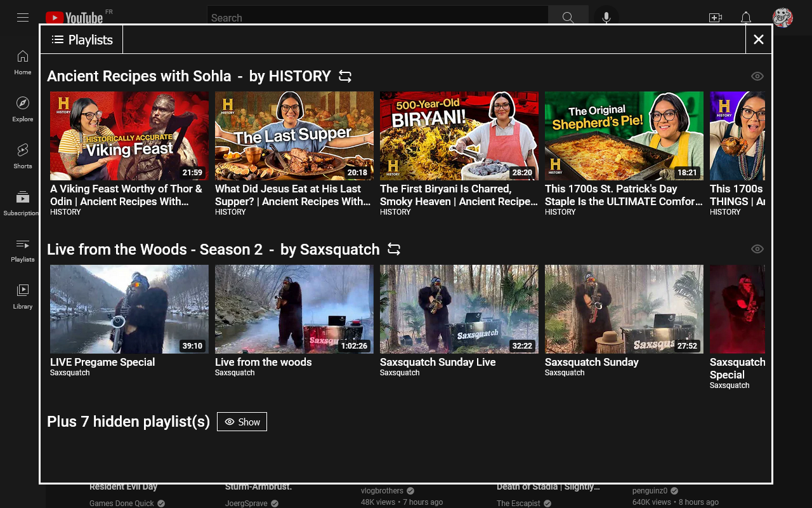Viewport: 812px width, 508px height.
Task: Click the search magnifier button
Action: click(x=568, y=18)
